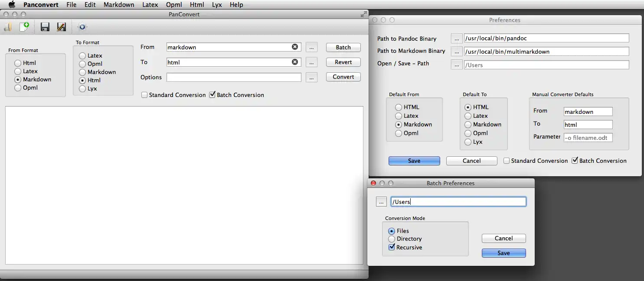Save settings in the Preferences window
This screenshot has width=644, height=281.
(x=414, y=161)
